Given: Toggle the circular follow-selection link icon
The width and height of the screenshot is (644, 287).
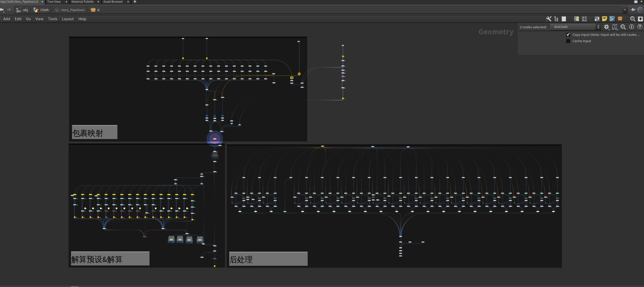Looking at the screenshot, I should pos(640,10).
